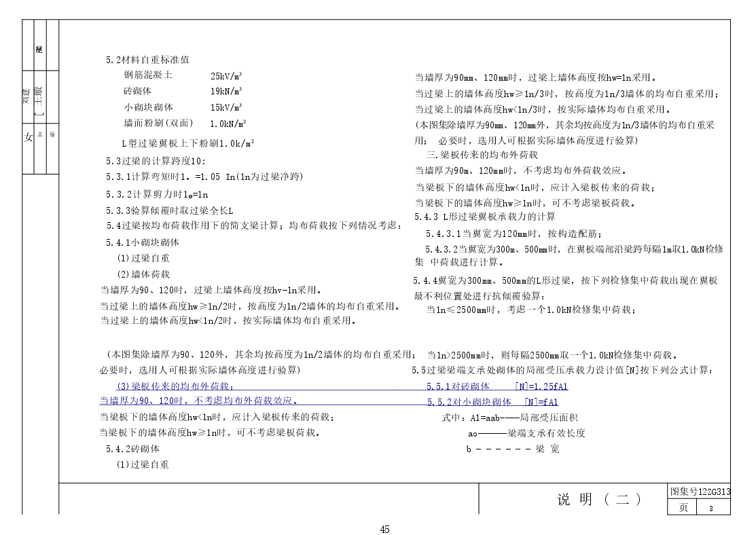
Task: Click the heading '5.2材料自重标准值'
Action: pos(147,60)
